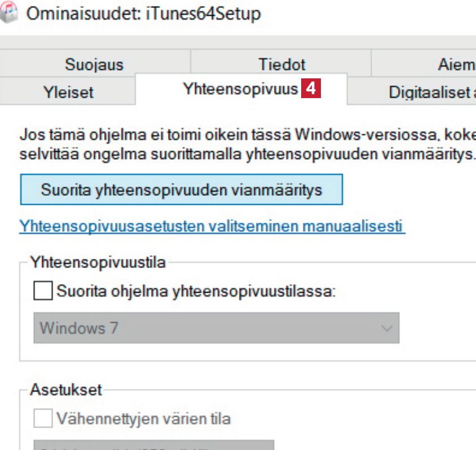The image size is (476, 450).
Task: Open the Tiedot tab
Action: pos(281,64)
